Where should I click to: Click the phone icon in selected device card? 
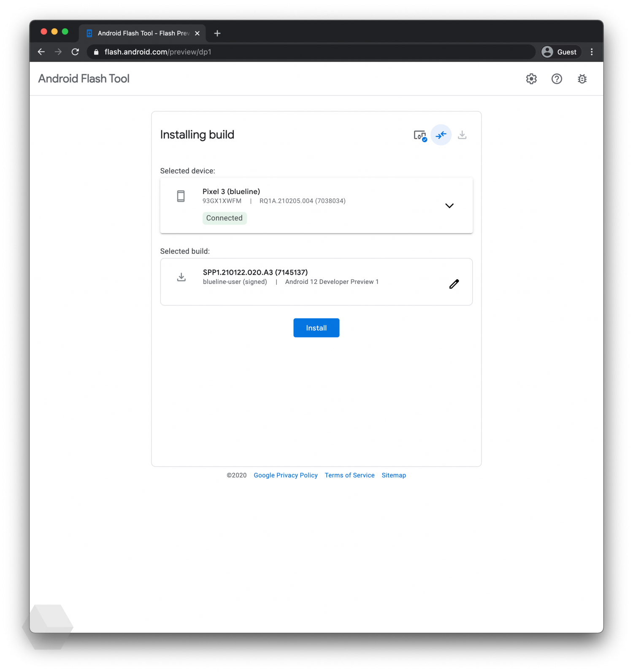tap(181, 196)
